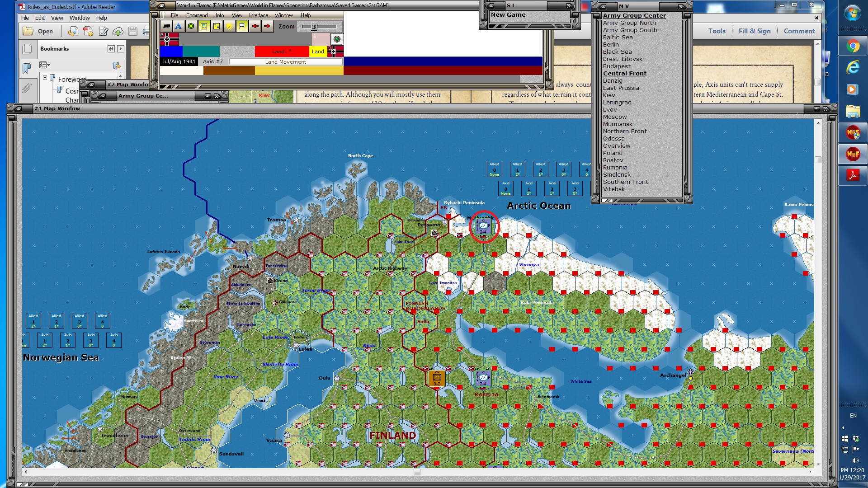Click the circled unit counter near Murmansk

[483, 226]
